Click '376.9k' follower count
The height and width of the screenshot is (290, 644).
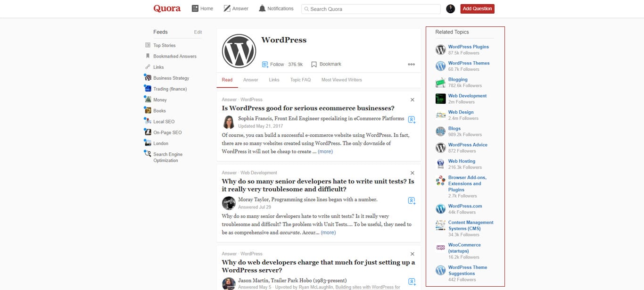(x=296, y=65)
